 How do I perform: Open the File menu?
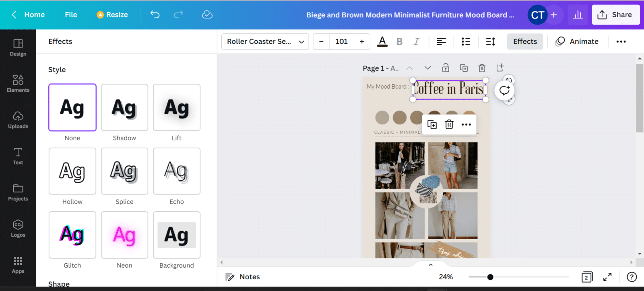71,15
